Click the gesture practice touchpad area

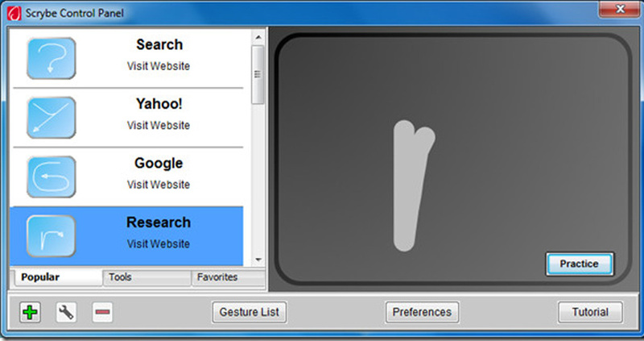(x=452, y=157)
